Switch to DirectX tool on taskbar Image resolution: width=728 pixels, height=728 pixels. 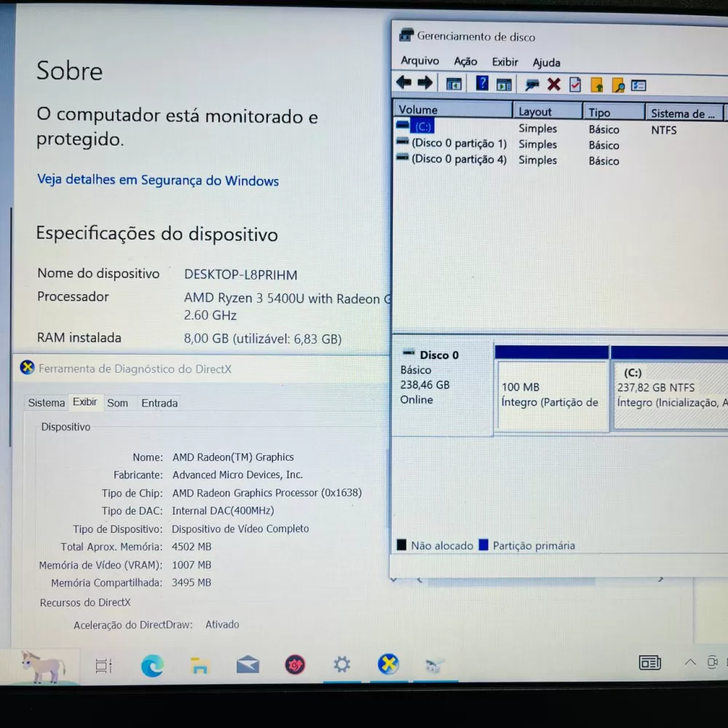[x=388, y=664]
